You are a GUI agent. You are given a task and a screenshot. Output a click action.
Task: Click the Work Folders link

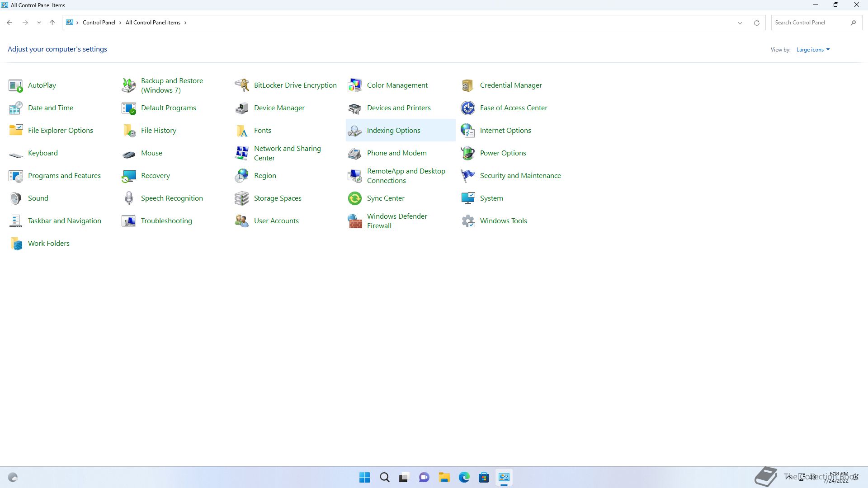click(x=49, y=244)
